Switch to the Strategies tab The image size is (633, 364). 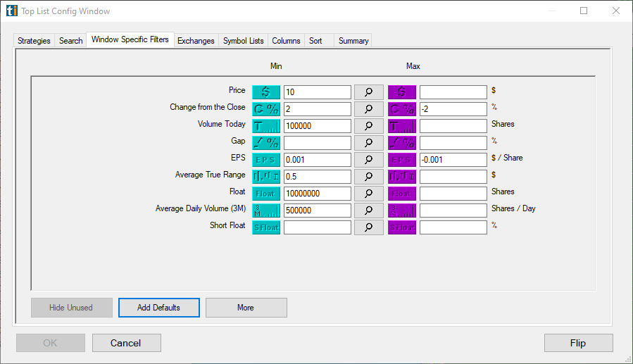click(34, 41)
